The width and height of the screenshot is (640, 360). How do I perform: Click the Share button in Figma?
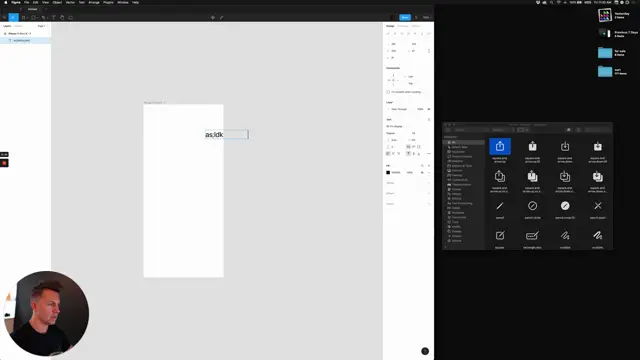pyautogui.click(x=405, y=18)
